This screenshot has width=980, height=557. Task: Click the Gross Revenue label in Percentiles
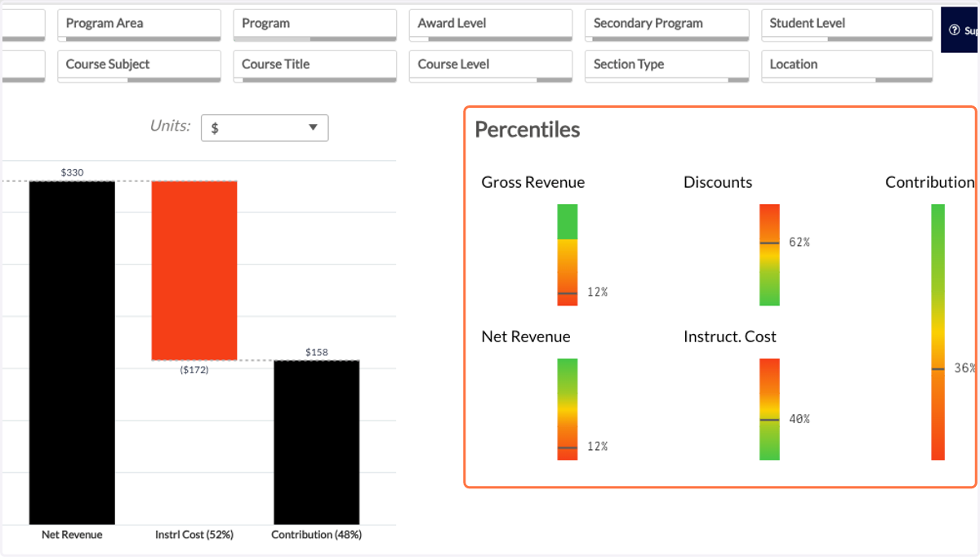533,182
